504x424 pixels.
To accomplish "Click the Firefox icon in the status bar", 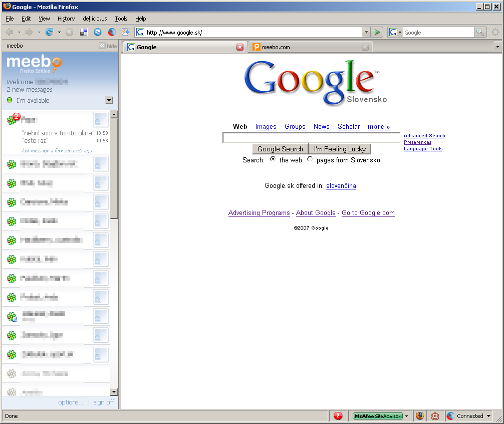I will coord(419,416).
